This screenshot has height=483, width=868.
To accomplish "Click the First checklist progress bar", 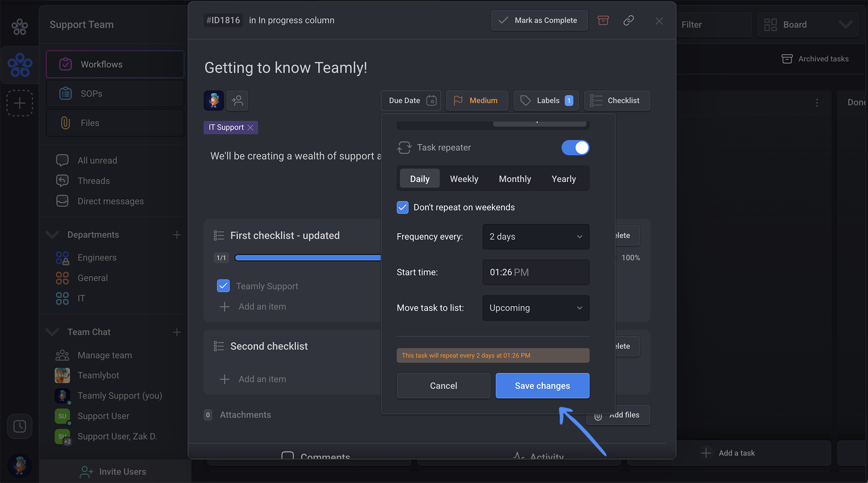I will coord(308,258).
